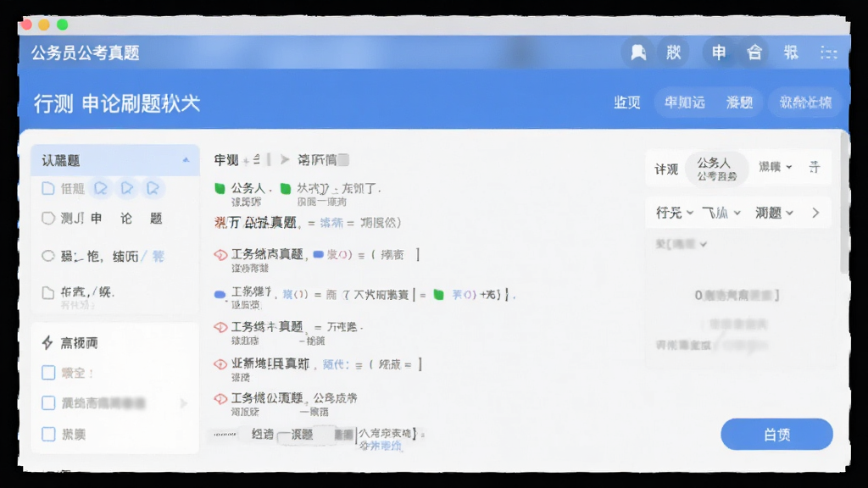Open the dotted grid icon in the top bar
The height and width of the screenshot is (488, 868).
click(x=829, y=53)
